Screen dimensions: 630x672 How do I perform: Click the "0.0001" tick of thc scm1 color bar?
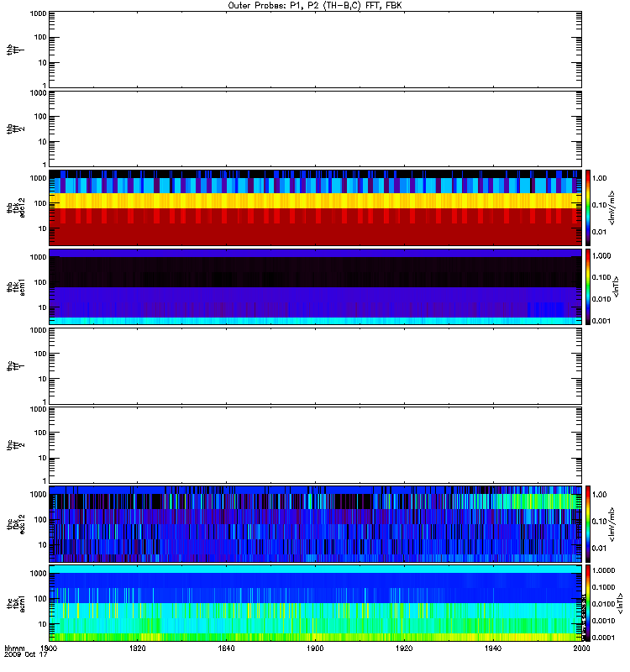pos(603,638)
